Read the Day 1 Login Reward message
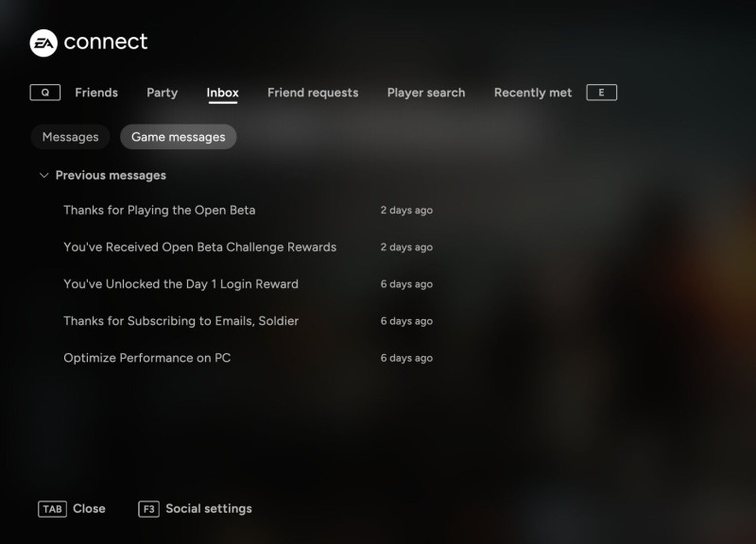The image size is (756, 544). tap(180, 284)
